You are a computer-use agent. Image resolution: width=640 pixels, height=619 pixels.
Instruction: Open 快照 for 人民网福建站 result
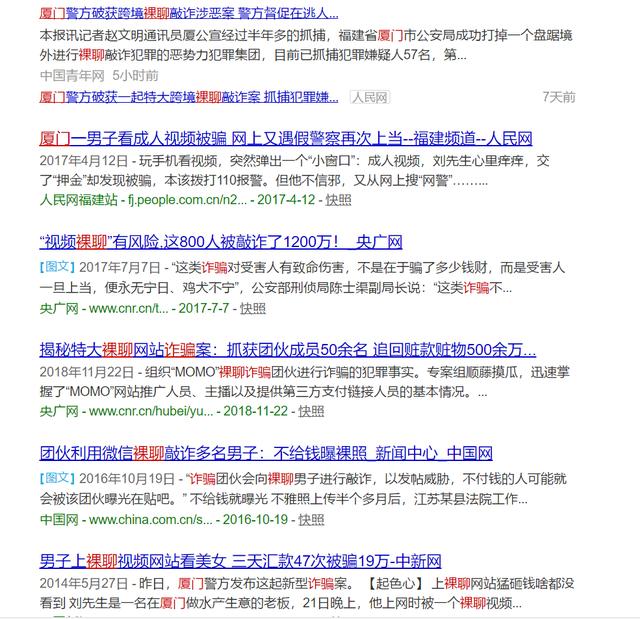(x=338, y=200)
